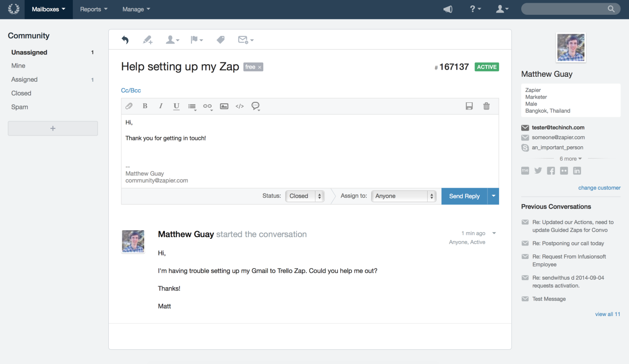Click the add note pencil icon

point(148,40)
